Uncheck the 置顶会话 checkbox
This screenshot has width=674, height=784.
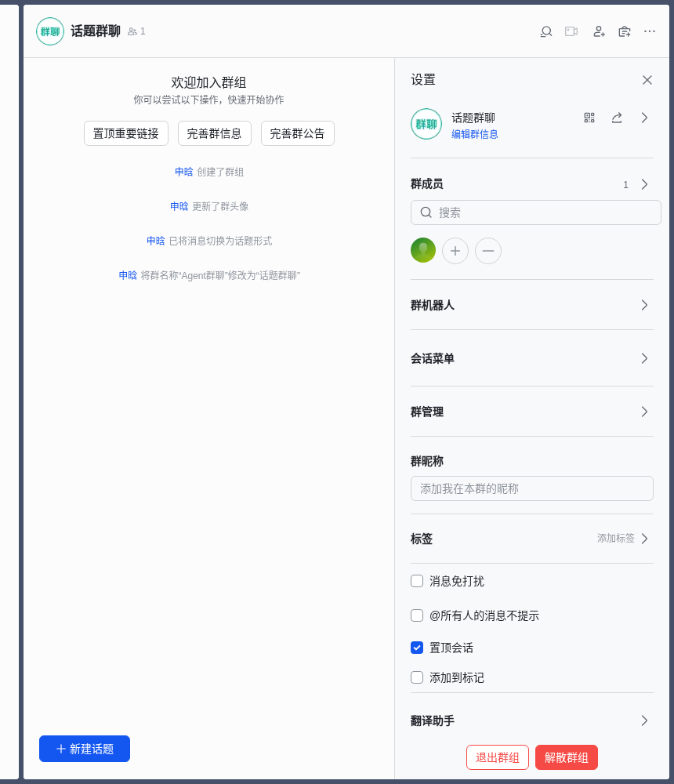[417, 648]
